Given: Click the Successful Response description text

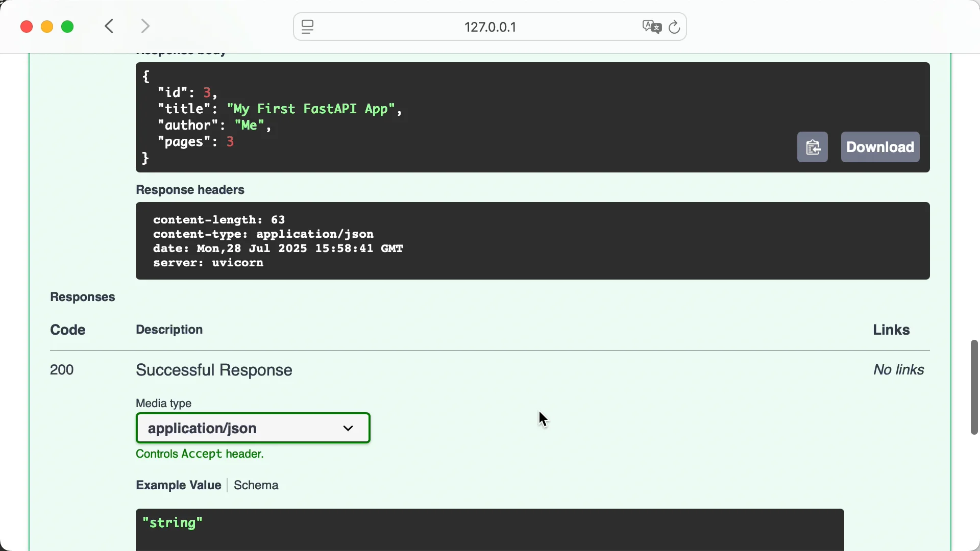Looking at the screenshot, I should (214, 370).
